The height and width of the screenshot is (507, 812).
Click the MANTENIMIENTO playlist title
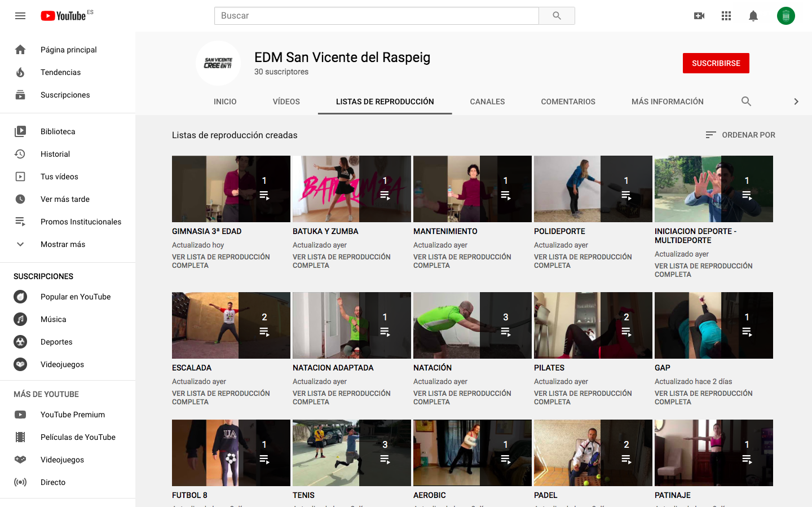click(x=445, y=231)
